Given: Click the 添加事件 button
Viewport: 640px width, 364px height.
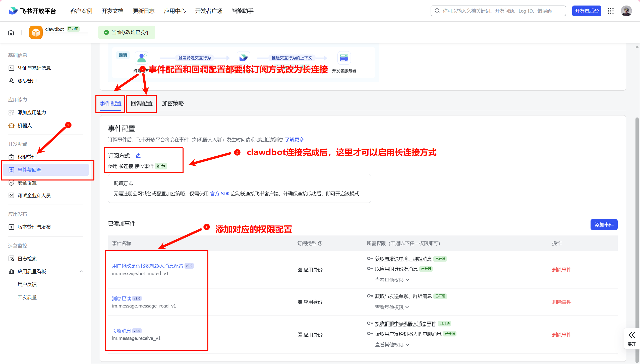Looking at the screenshot, I should coord(604,224).
